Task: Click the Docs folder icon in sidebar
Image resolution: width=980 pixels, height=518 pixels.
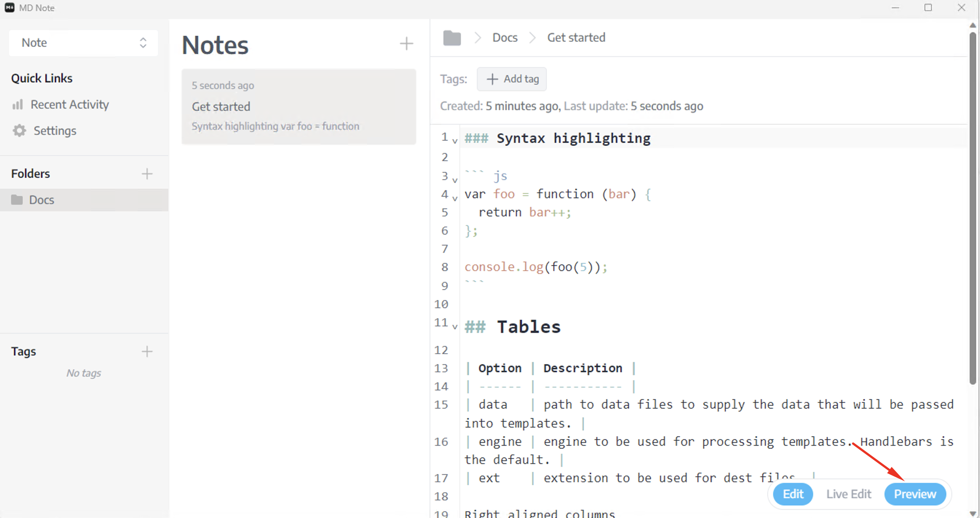Action: [x=17, y=200]
